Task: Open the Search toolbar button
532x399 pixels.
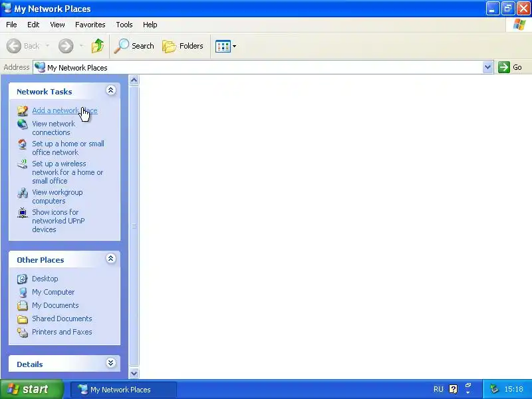Action: pos(134,46)
